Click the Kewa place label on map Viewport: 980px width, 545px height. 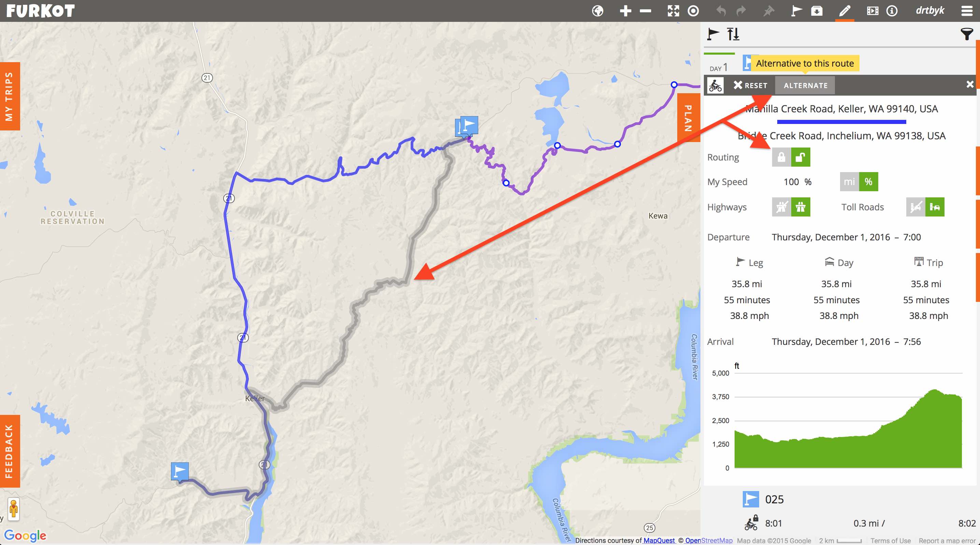[658, 216]
